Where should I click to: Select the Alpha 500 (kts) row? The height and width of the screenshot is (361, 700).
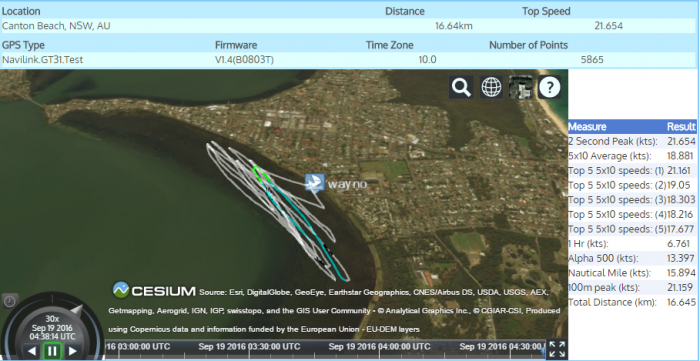click(x=632, y=258)
